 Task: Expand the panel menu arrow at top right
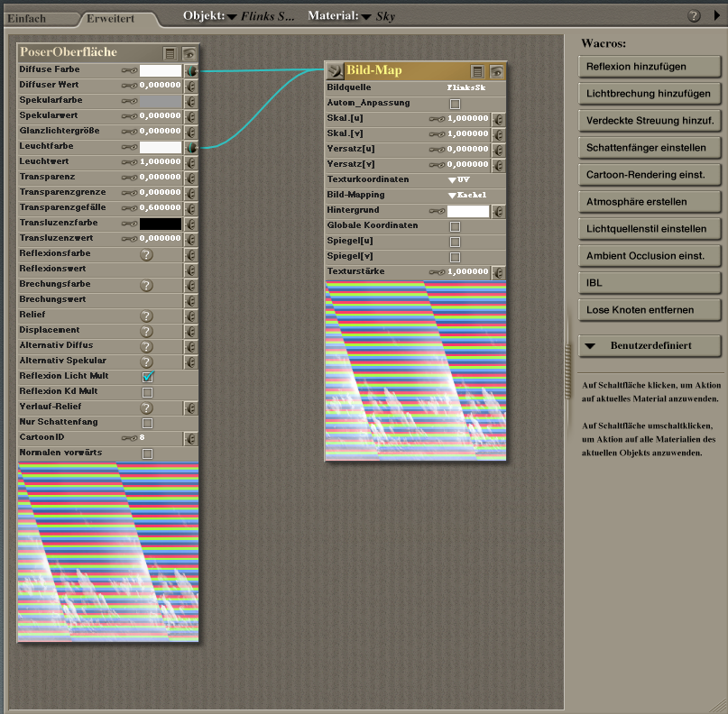click(x=717, y=15)
